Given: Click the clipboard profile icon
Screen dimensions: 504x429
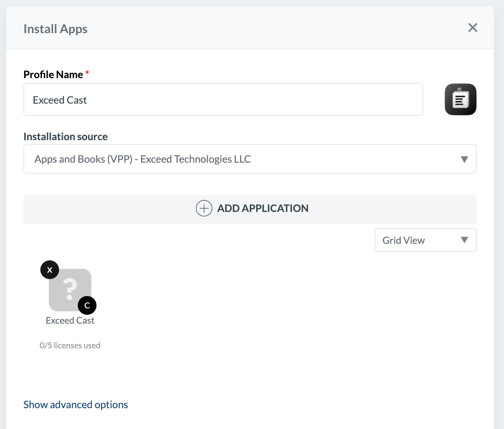Looking at the screenshot, I should [460, 99].
